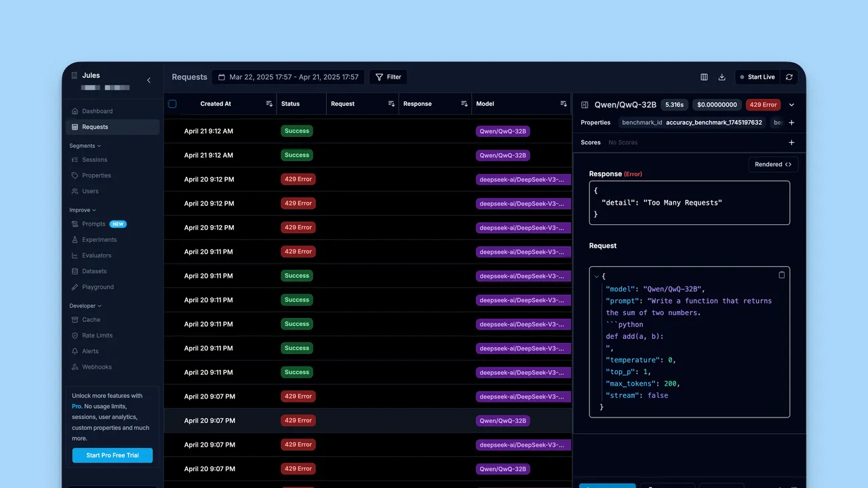868x488 pixels.
Task: Click the $0.00000000 cost badge
Action: tap(717, 105)
